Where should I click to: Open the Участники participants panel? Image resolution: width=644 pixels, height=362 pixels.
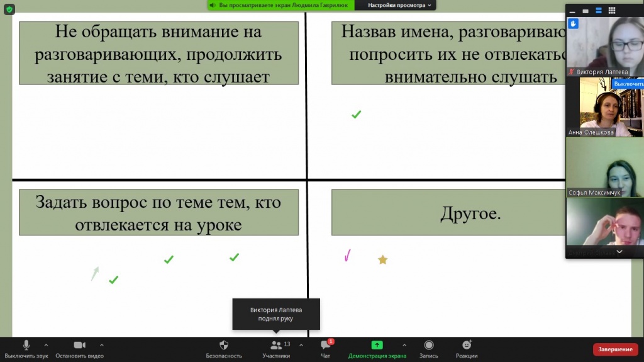[x=276, y=349]
